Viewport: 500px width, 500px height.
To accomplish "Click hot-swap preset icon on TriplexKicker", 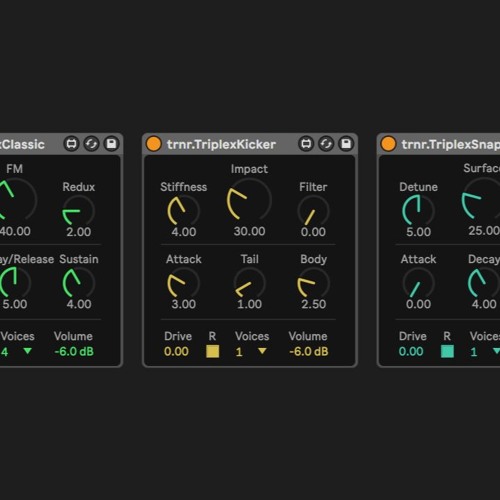I will [306, 144].
